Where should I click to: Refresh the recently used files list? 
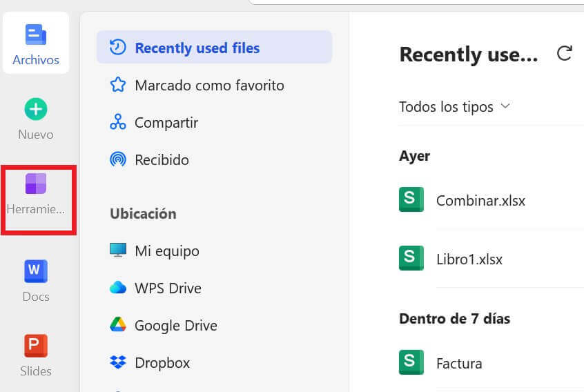point(564,53)
